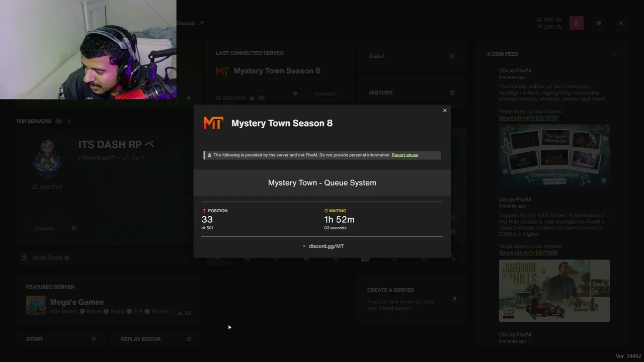Click the 452/700 player count

47,187
